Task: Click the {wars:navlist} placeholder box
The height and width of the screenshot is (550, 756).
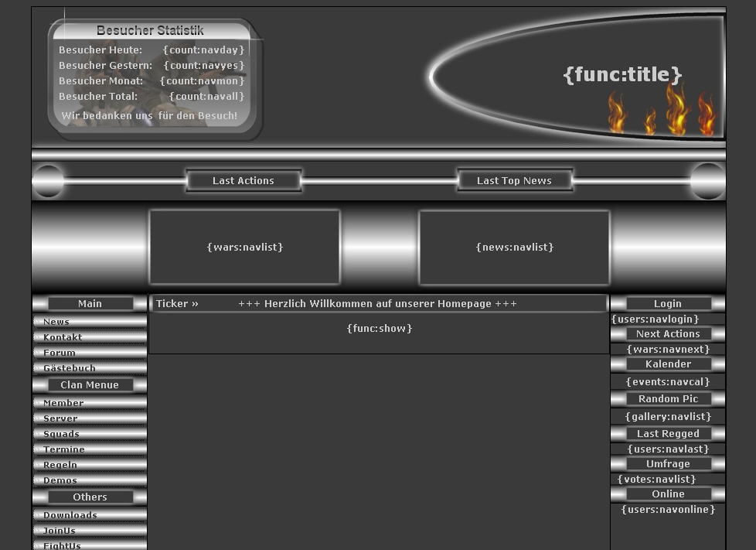Action: [245, 247]
